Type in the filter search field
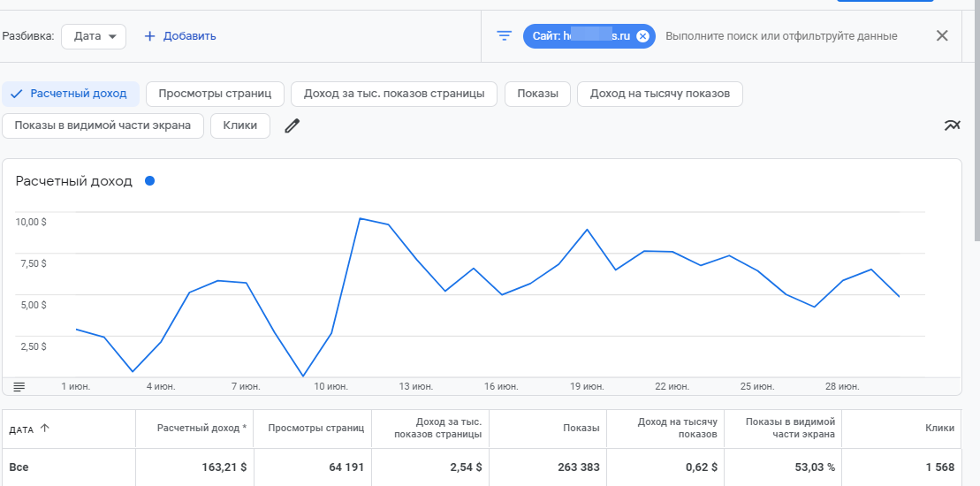The image size is (980, 486). coord(780,36)
